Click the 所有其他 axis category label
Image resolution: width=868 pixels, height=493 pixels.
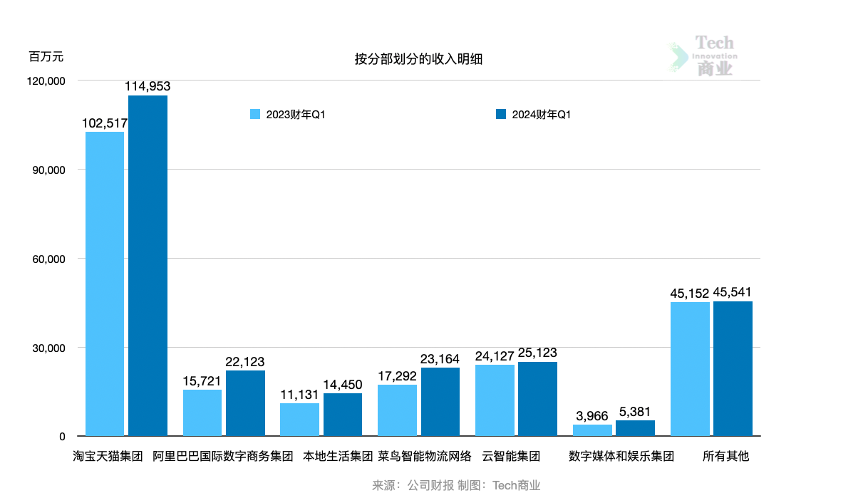(x=725, y=456)
